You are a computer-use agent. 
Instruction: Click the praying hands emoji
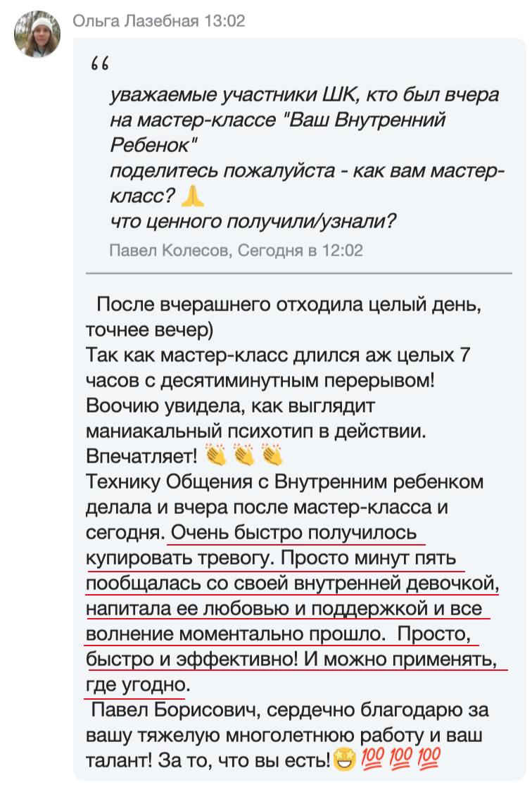tap(192, 196)
